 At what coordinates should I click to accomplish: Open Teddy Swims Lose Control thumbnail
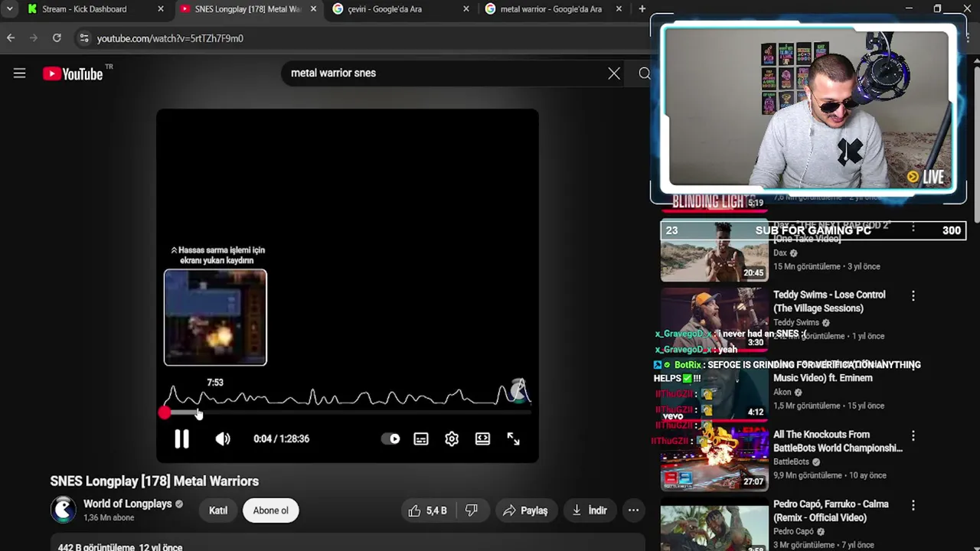point(714,318)
